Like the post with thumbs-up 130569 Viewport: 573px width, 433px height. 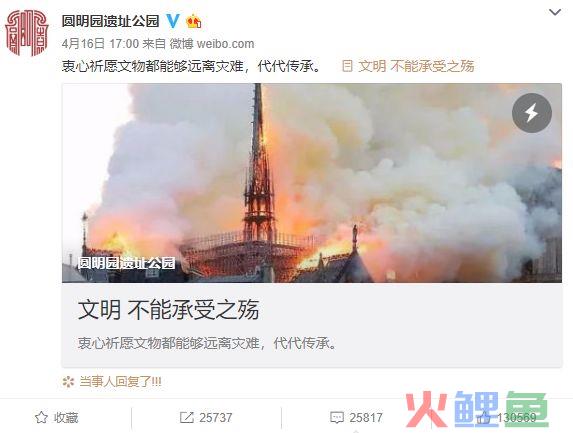(506, 417)
